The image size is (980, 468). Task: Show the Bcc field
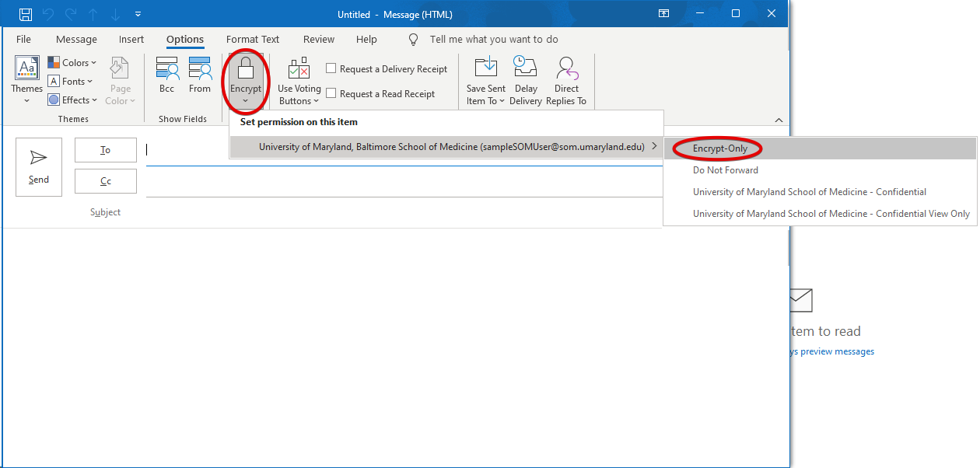pyautogui.click(x=167, y=76)
